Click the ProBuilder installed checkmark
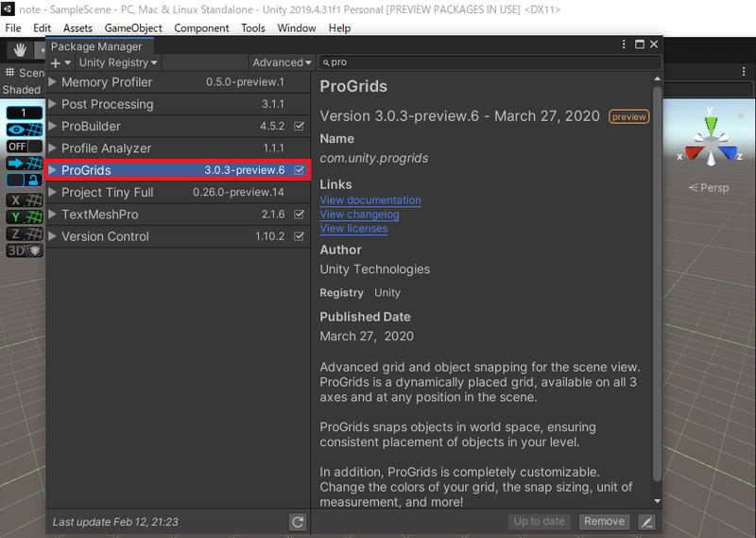The width and height of the screenshot is (756, 538). (299, 126)
